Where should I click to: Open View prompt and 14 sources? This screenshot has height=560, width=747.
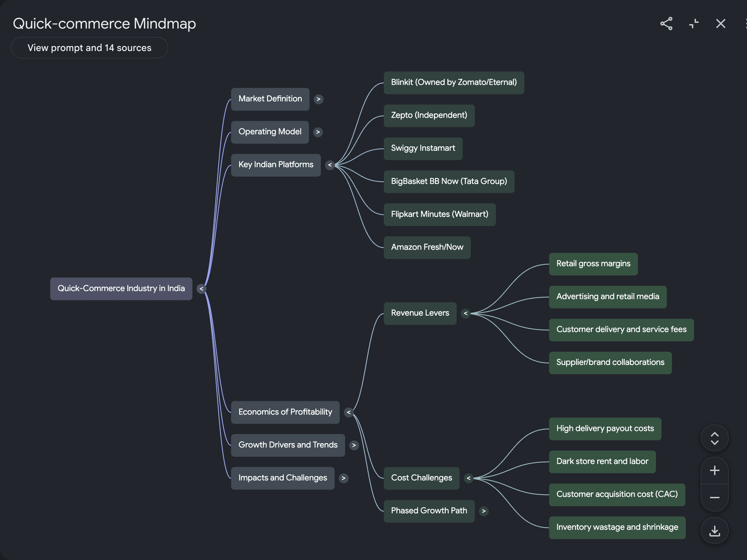pos(89,48)
